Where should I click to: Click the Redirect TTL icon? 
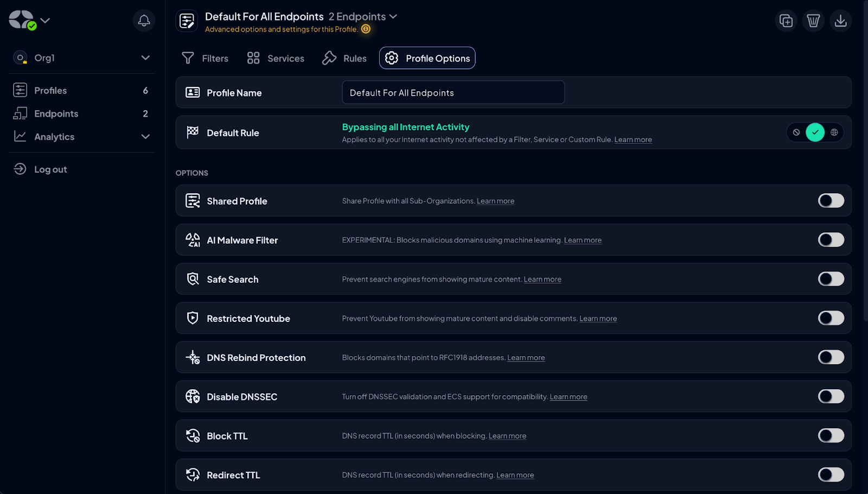click(x=193, y=474)
